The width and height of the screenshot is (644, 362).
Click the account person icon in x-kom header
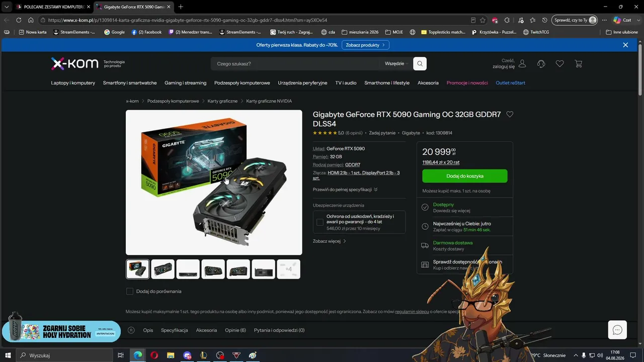(x=522, y=64)
